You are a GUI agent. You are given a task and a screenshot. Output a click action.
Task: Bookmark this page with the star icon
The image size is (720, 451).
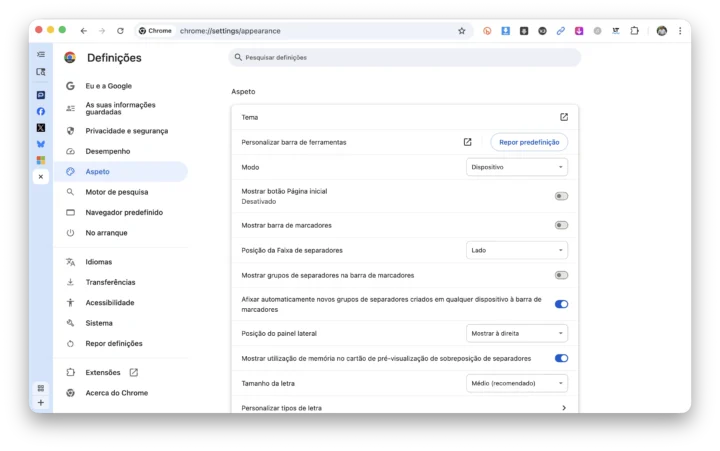pyautogui.click(x=461, y=31)
